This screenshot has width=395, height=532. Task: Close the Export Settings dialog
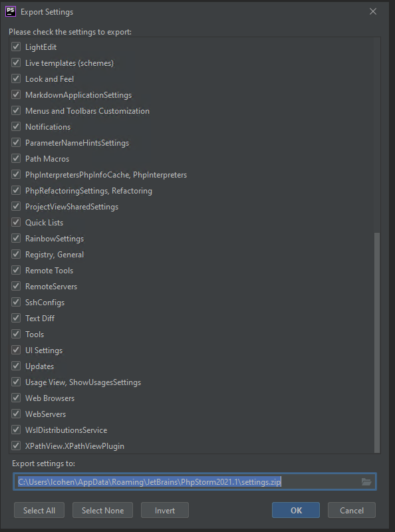coord(373,11)
